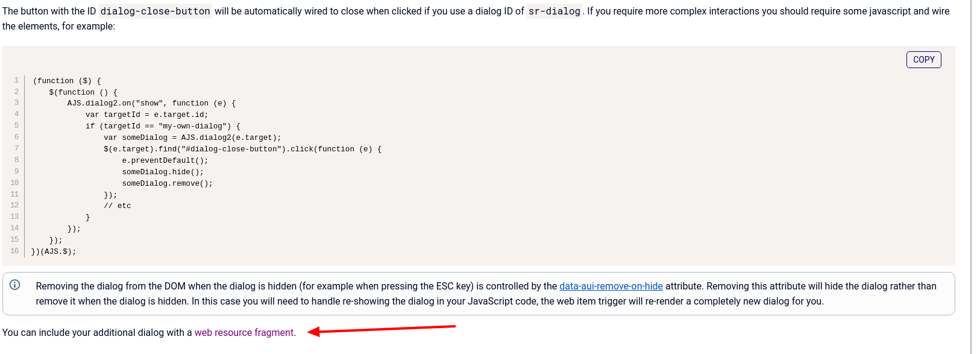Click the info circle icon

pyautogui.click(x=14, y=285)
